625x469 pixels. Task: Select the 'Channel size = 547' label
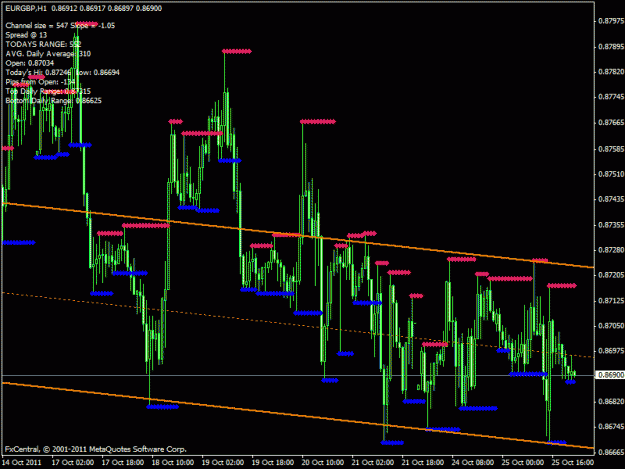pos(37,26)
